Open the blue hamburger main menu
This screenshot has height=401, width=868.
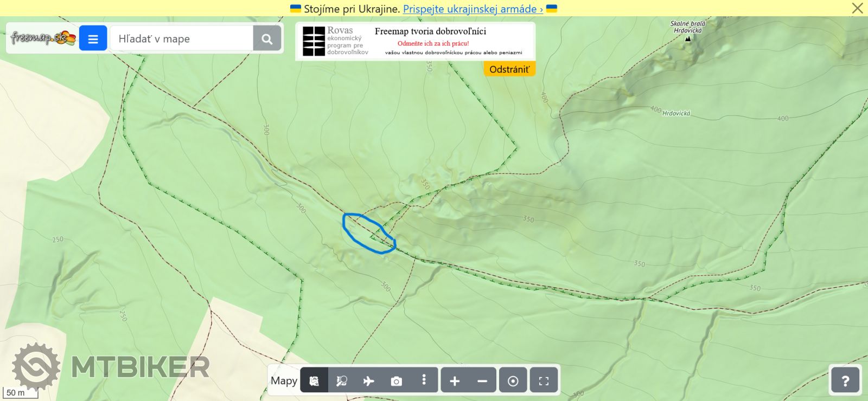point(93,38)
